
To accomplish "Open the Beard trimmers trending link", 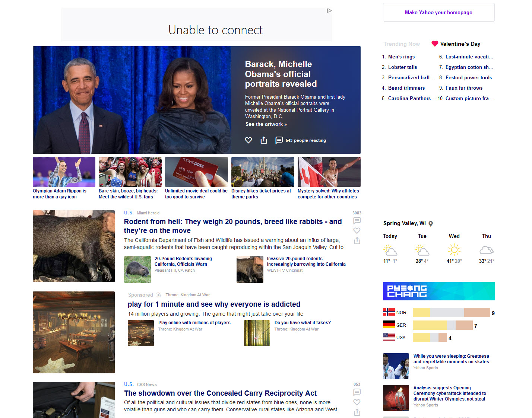I will (406, 88).
